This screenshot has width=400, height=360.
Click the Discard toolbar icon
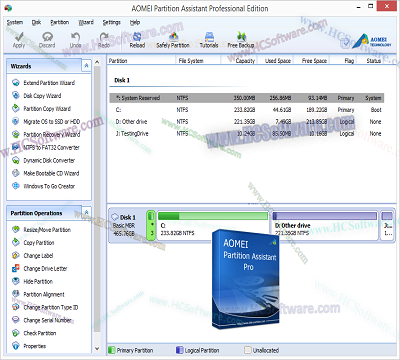click(x=47, y=37)
